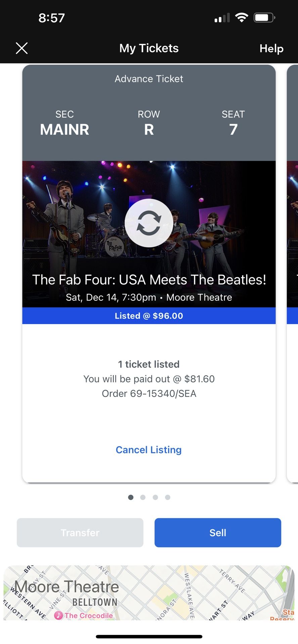Jump to fourth ticket page dot

coord(168,497)
